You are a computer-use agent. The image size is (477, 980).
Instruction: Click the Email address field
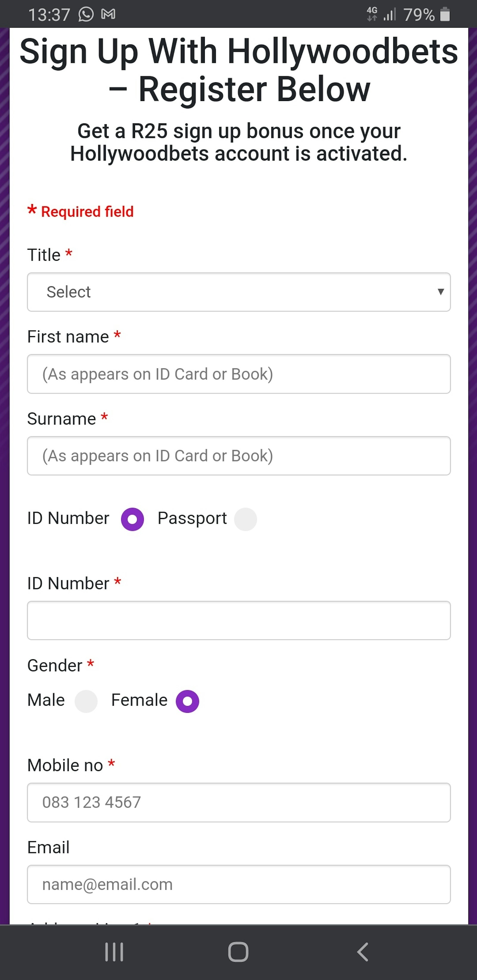[239, 885]
